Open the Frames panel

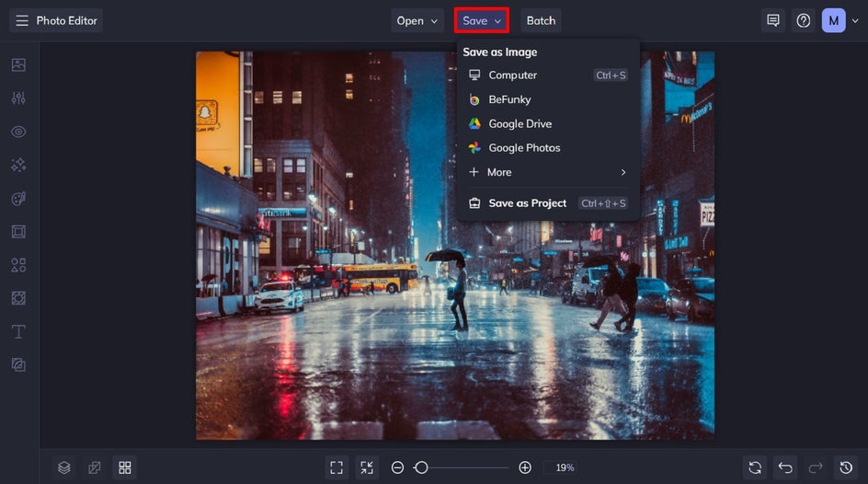tap(18, 232)
